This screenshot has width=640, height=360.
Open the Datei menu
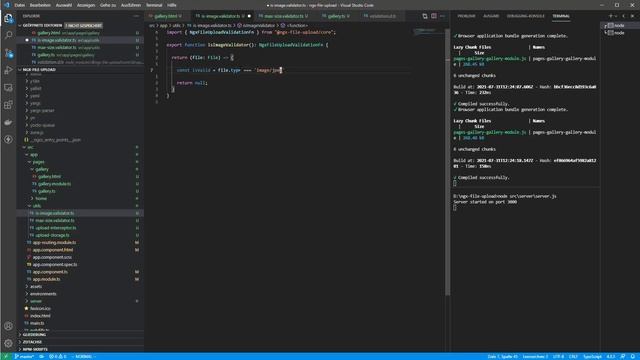[20, 5]
